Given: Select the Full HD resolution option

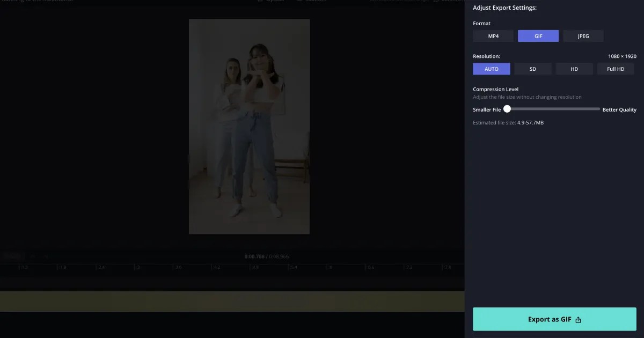Looking at the screenshot, I should (616, 69).
